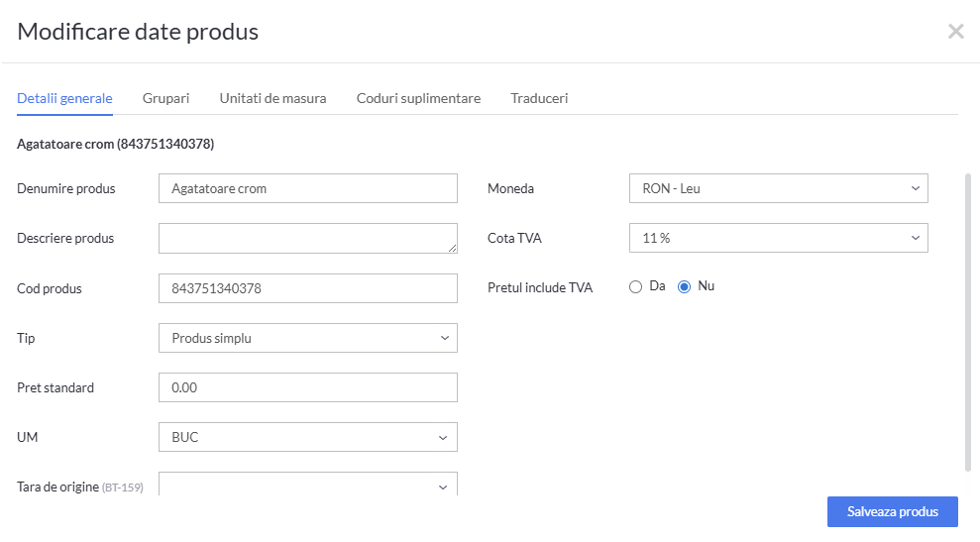
Task: Select Da for Pretul include TVA
Action: 635,287
